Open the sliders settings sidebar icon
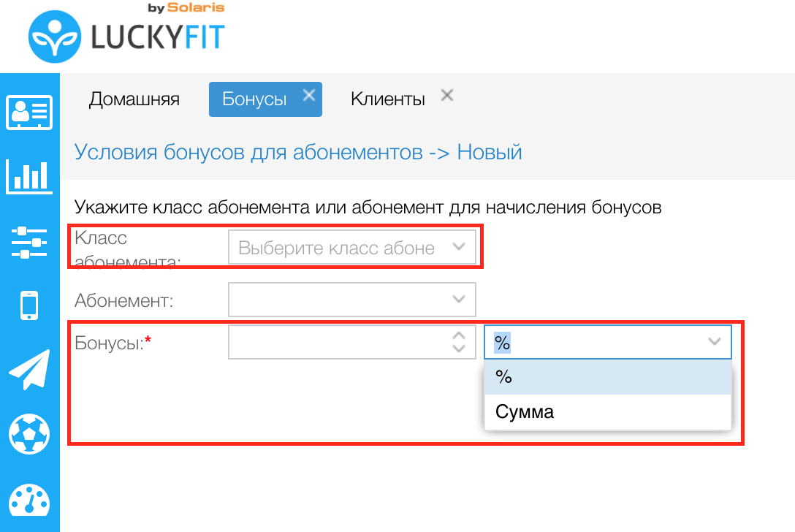 click(x=29, y=242)
